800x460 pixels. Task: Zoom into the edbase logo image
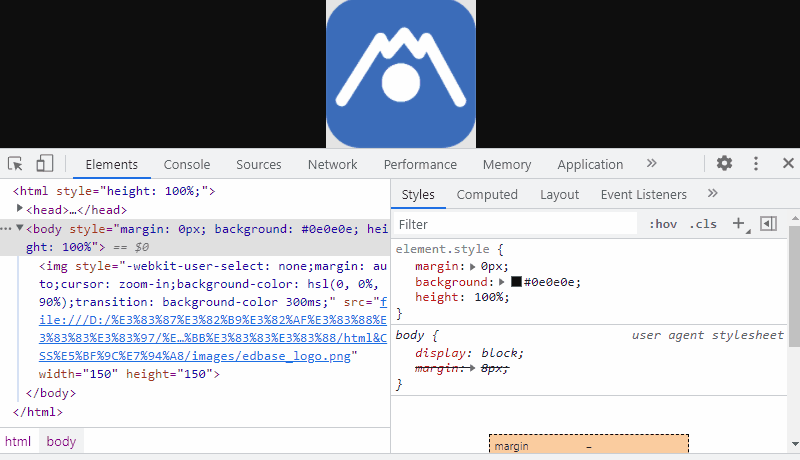401,74
